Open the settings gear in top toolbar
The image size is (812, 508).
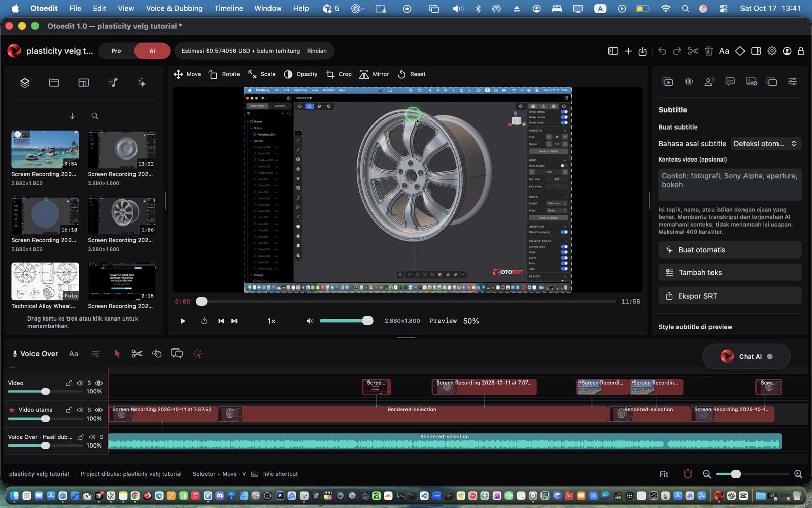[x=772, y=51]
